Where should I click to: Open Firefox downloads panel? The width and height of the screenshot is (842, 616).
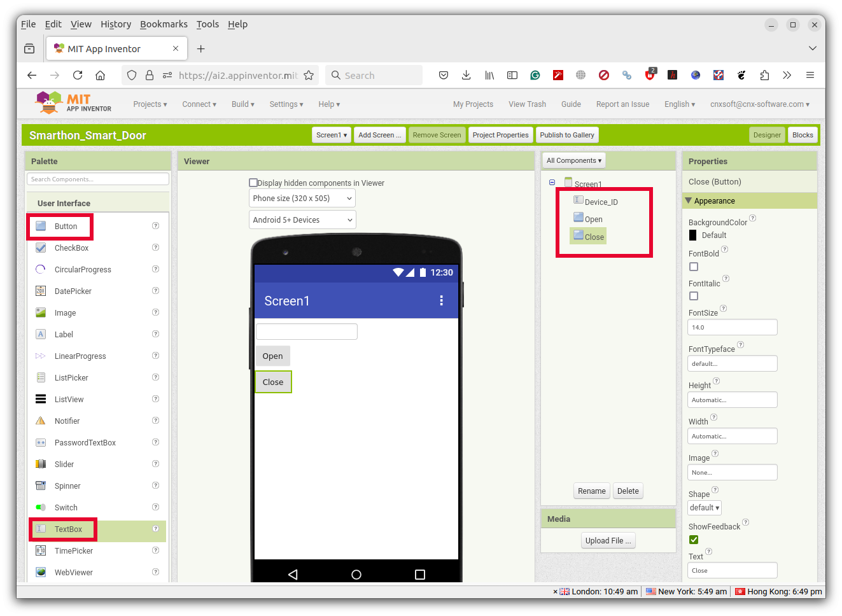(467, 75)
